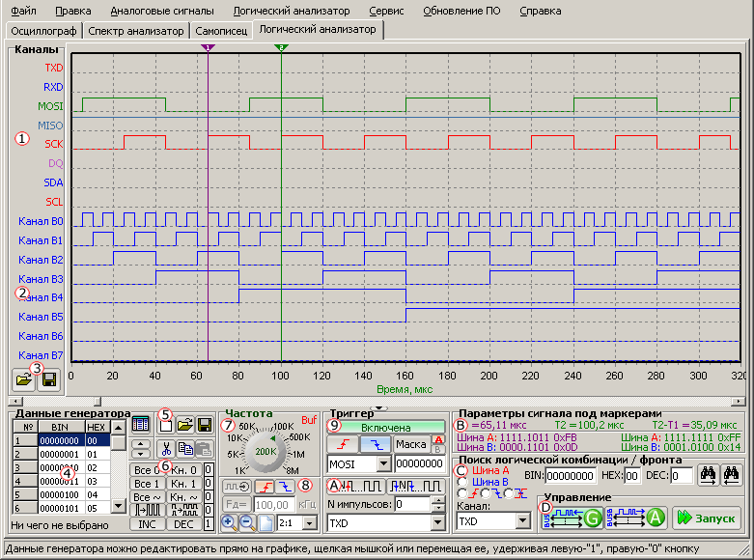Click DEC button
This screenshot has height=560, width=754.
(183, 524)
